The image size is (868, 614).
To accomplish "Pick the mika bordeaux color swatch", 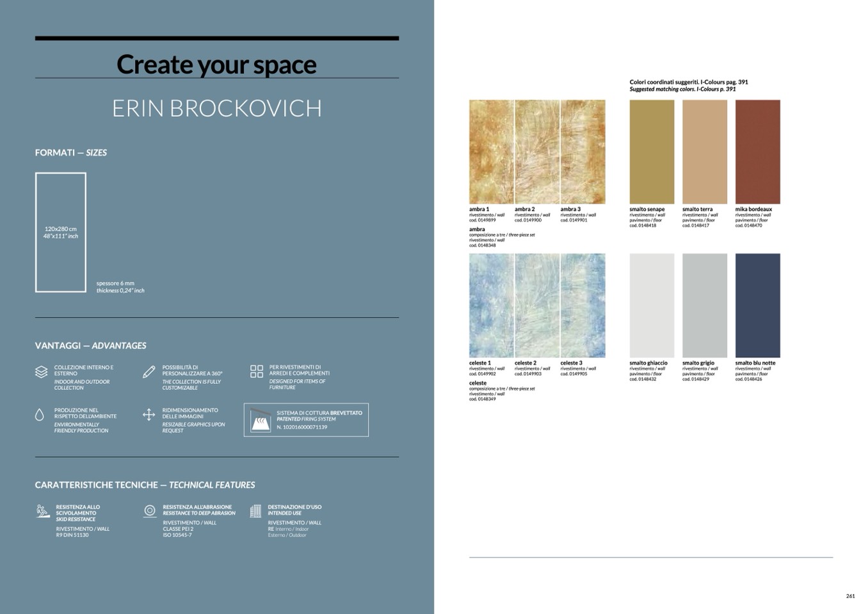I will click(757, 152).
